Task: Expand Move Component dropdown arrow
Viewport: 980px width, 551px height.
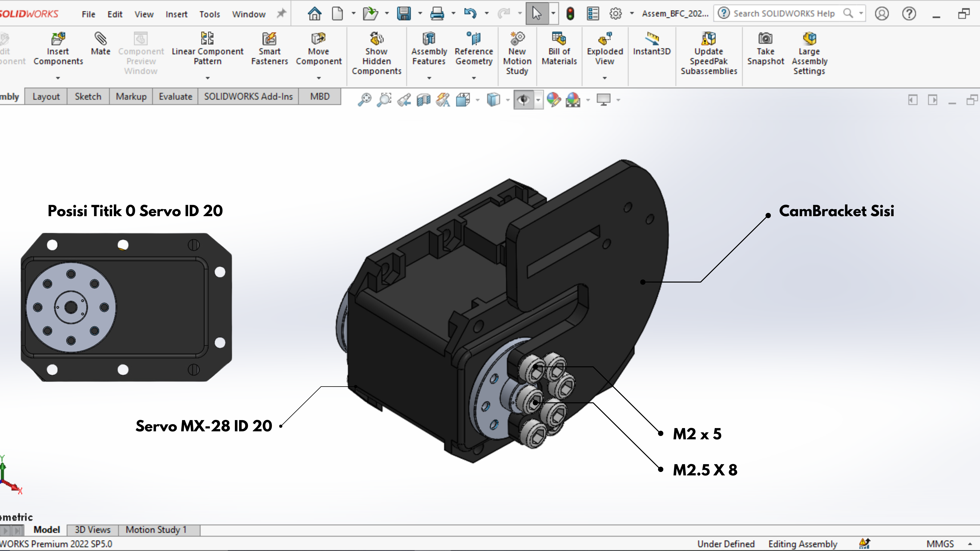Action: (319, 78)
